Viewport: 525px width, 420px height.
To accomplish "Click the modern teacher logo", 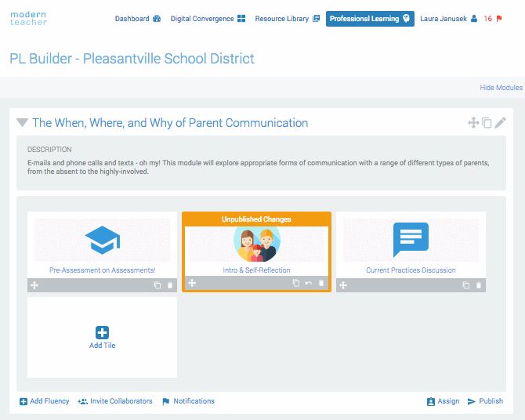I will point(28,19).
